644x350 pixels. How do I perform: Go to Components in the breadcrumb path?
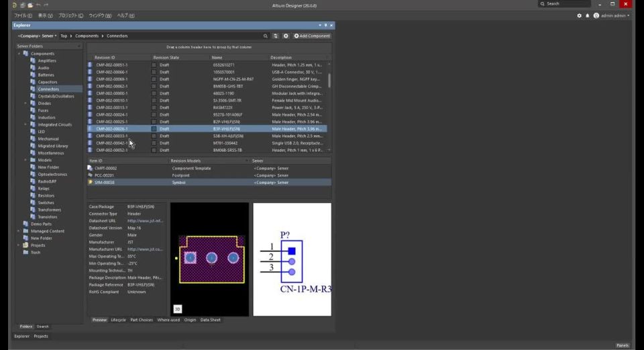coord(87,36)
